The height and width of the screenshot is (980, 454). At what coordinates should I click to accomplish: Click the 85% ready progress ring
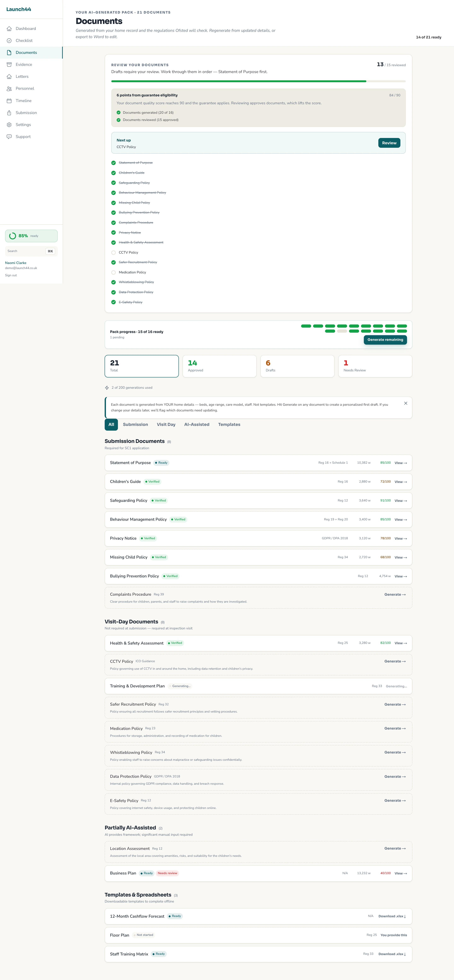pyautogui.click(x=13, y=236)
